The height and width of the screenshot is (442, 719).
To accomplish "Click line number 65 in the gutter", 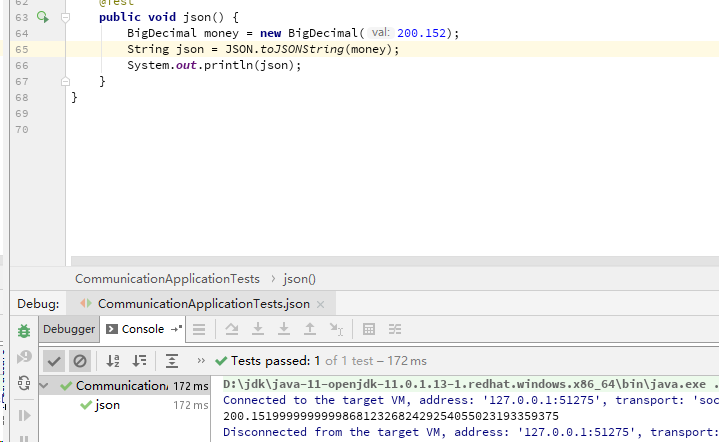I will 22,50.
